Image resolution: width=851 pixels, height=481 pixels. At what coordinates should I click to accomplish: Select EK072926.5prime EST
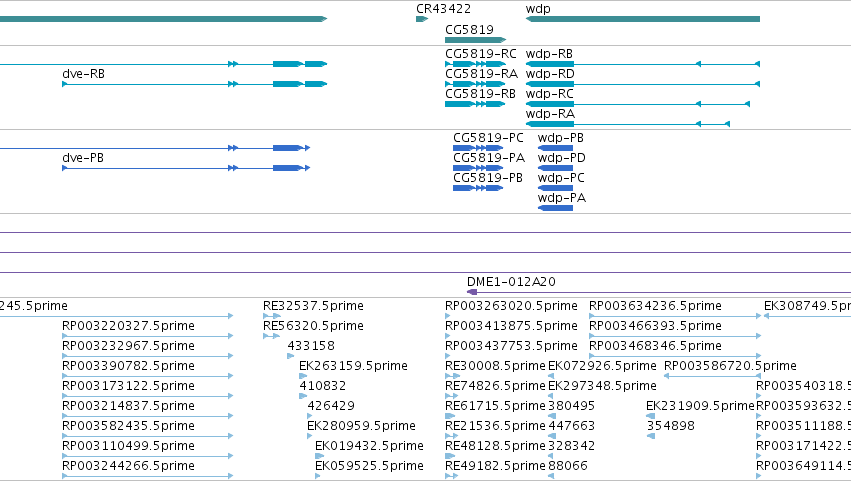click(602, 366)
